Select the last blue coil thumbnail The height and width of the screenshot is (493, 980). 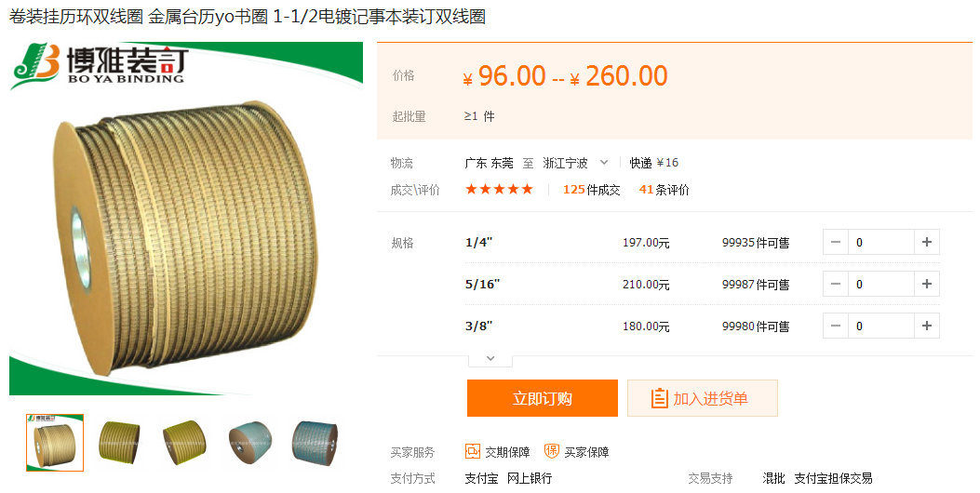(x=315, y=443)
